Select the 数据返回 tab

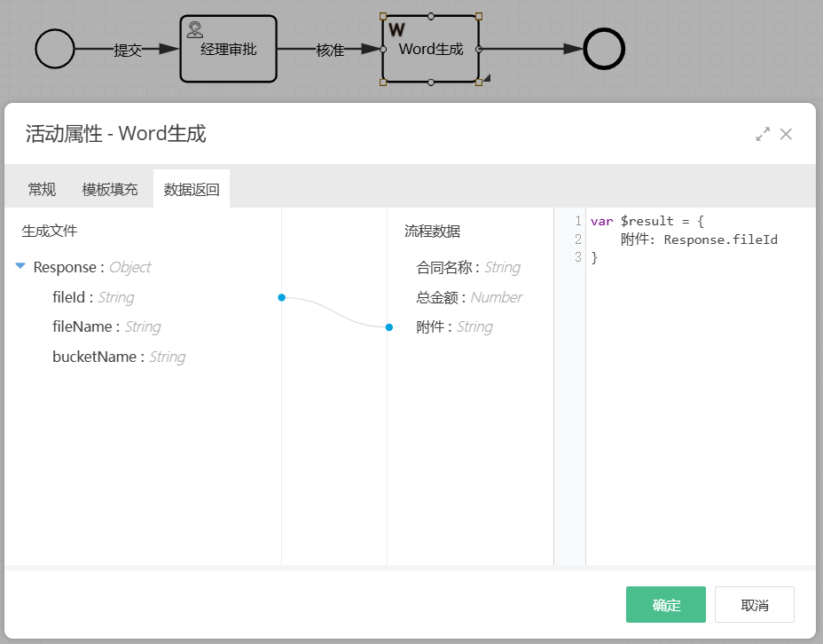tap(192, 189)
